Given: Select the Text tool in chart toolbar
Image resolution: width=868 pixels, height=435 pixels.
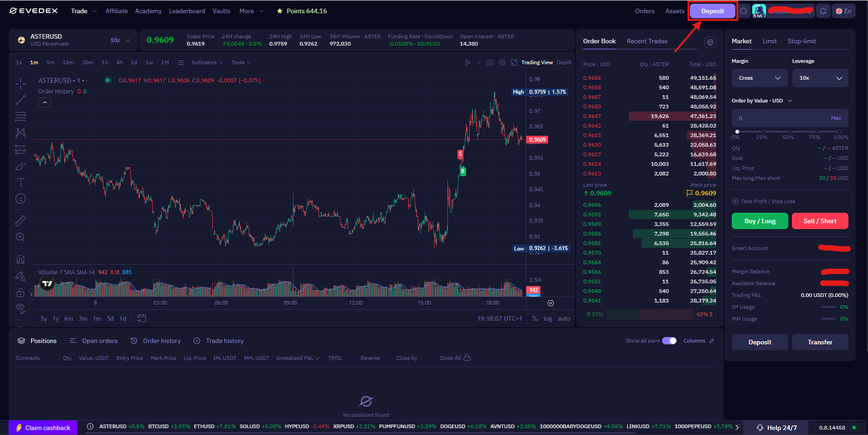Looking at the screenshot, I should point(21,183).
